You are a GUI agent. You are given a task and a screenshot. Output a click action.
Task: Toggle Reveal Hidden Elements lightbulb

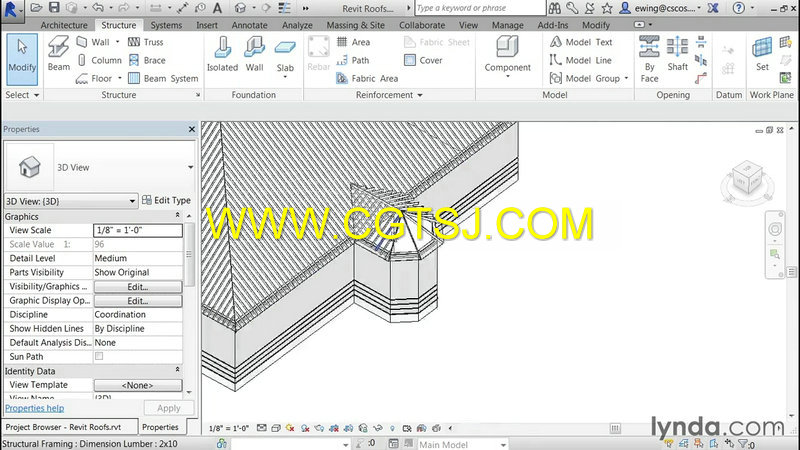(392, 428)
